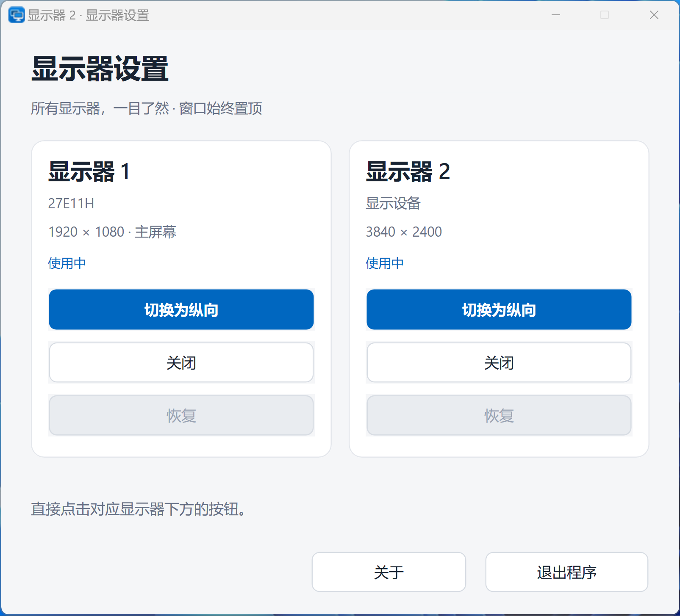Click the model name 27E11H
The height and width of the screenshot is (616, 680).
[71, 204]
